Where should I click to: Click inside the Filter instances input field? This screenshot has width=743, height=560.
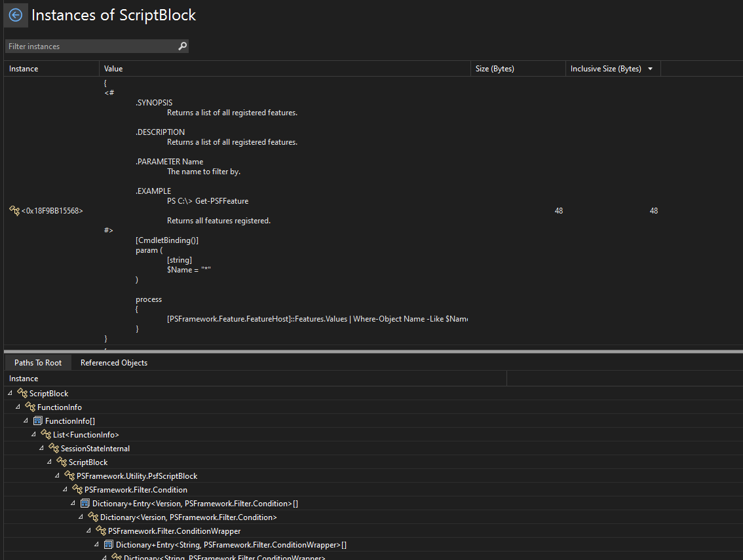pyautogui.click(x=85, y=46)
